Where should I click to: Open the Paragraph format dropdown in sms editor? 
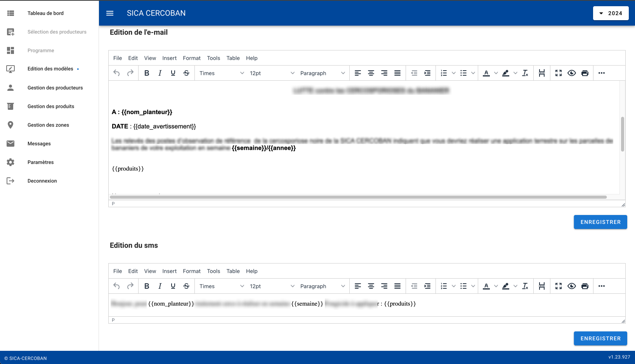coord(322,286)
